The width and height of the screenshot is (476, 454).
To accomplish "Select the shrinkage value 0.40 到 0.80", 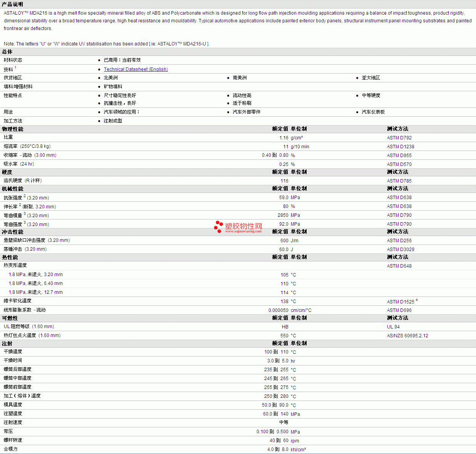I will [x=275, y=156].
